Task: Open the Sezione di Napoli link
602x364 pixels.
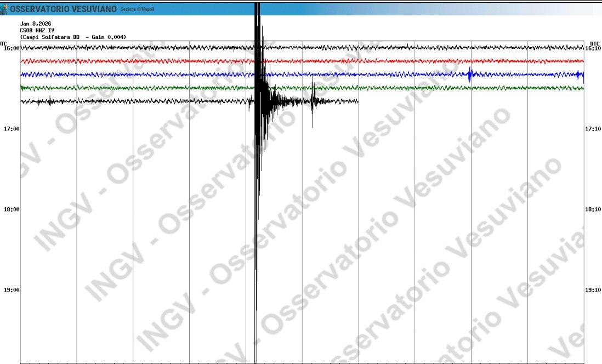Action: click(136, 9)
